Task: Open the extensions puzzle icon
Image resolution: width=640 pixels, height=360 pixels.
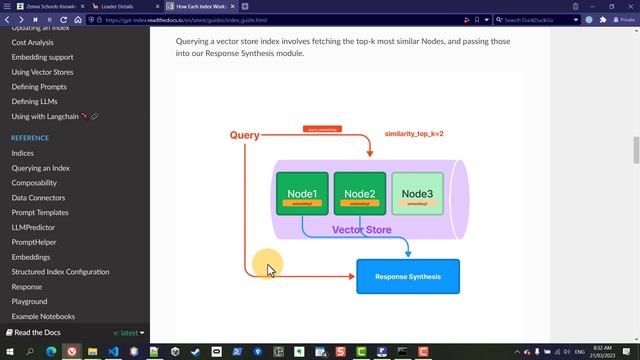Action: pos(603,20)
